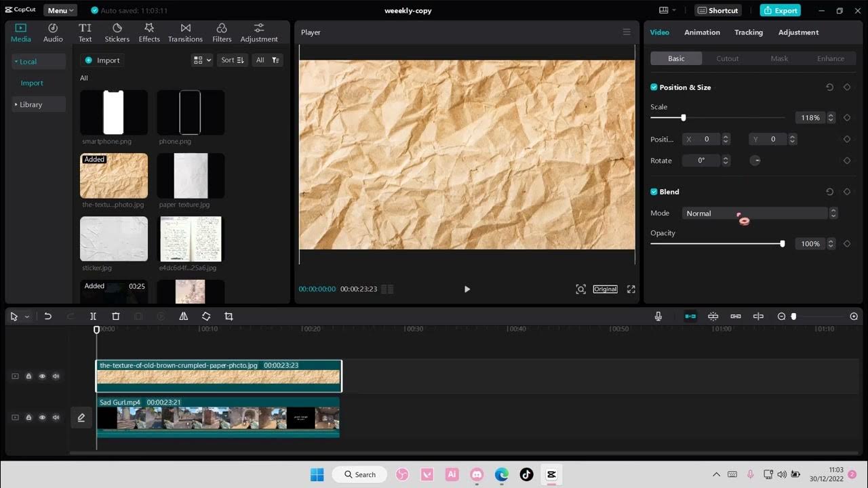The height and width of the screenshot is (488, 868).
Task: Open the Text panel tab
Action: 85,33
